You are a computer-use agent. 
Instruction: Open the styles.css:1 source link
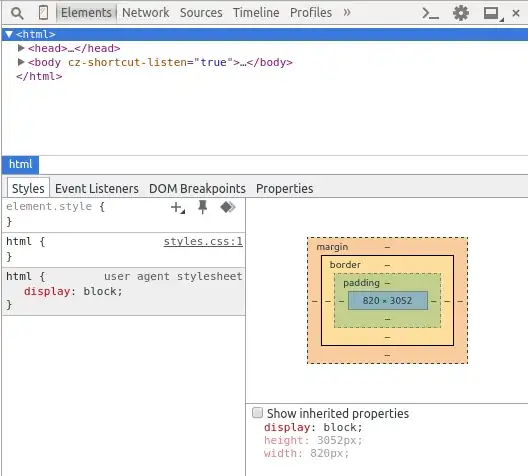[203, 241]
